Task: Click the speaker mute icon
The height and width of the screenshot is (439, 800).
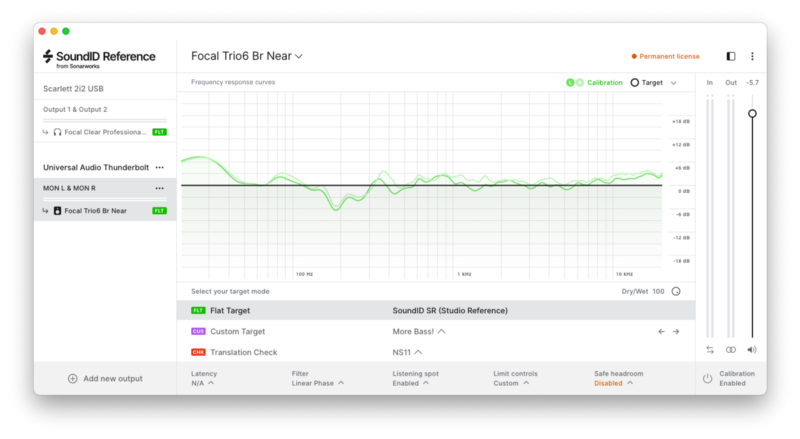Action: [752, 350]
